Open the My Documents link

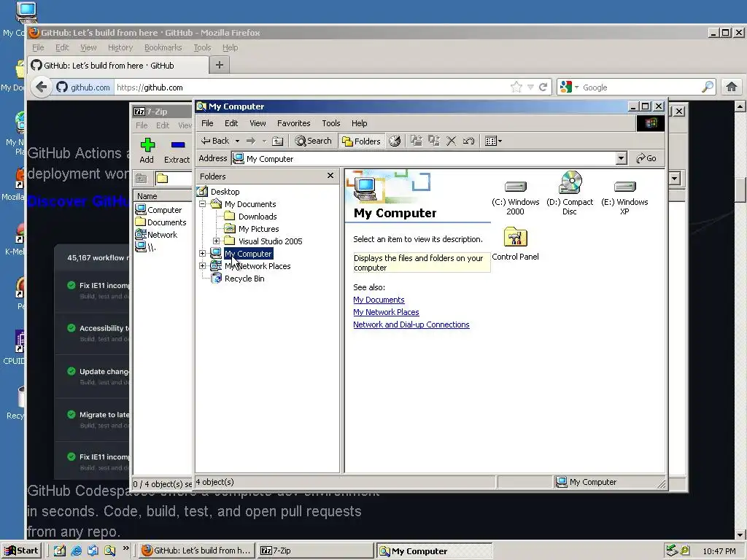(x=379, y=300)
